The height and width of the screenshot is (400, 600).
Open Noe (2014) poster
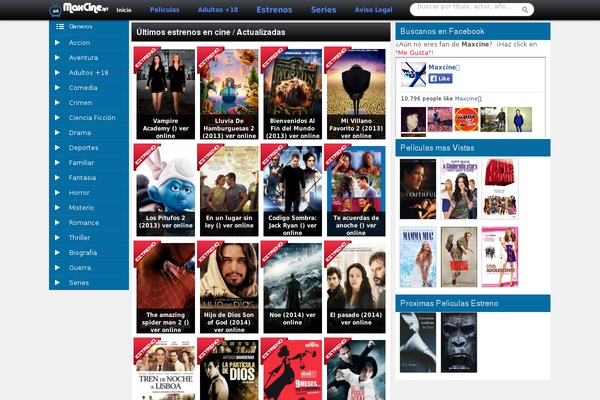click(292, 288)
